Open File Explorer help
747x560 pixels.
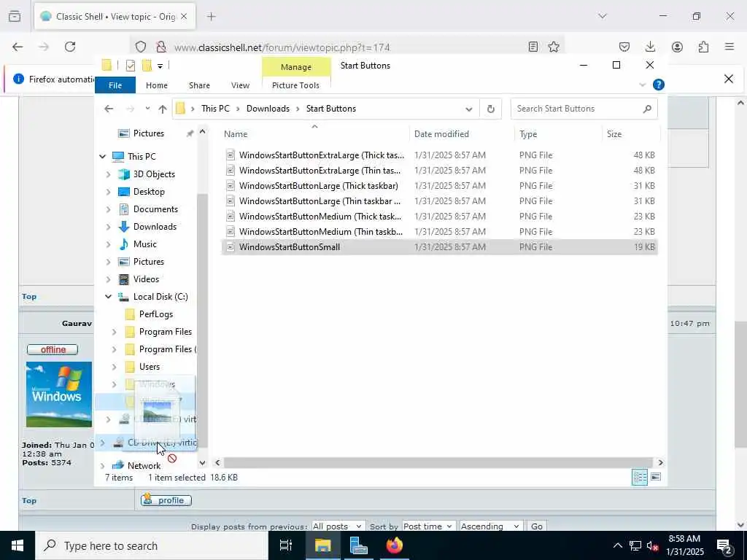[x=659, y=85]
